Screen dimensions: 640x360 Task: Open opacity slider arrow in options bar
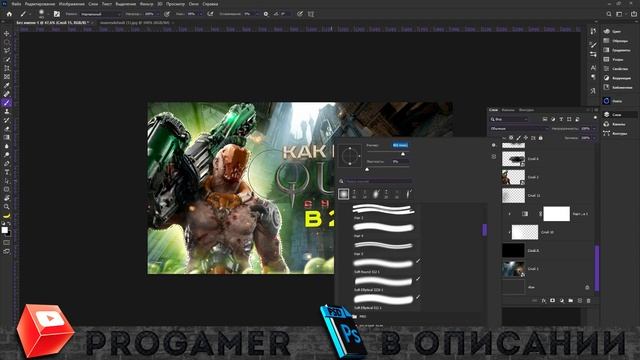point(158,14)
